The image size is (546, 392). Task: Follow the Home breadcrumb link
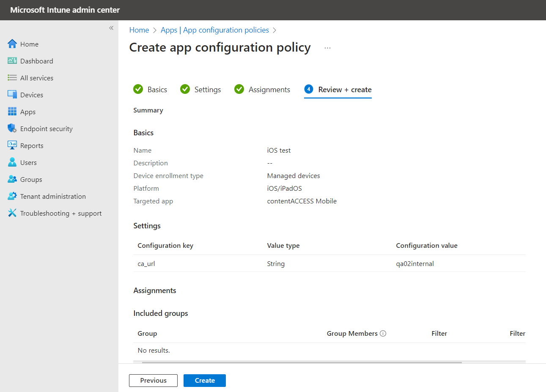click(139, 30)
